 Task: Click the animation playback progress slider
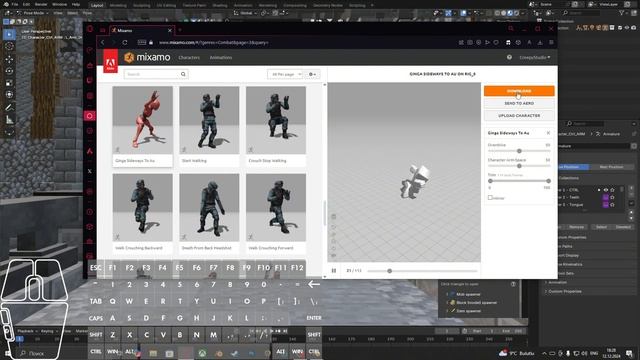tap(422, 271)
